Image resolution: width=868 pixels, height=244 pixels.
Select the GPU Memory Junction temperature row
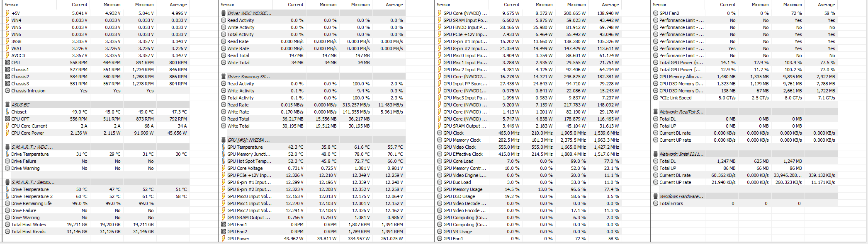click(x=248, y=154)
